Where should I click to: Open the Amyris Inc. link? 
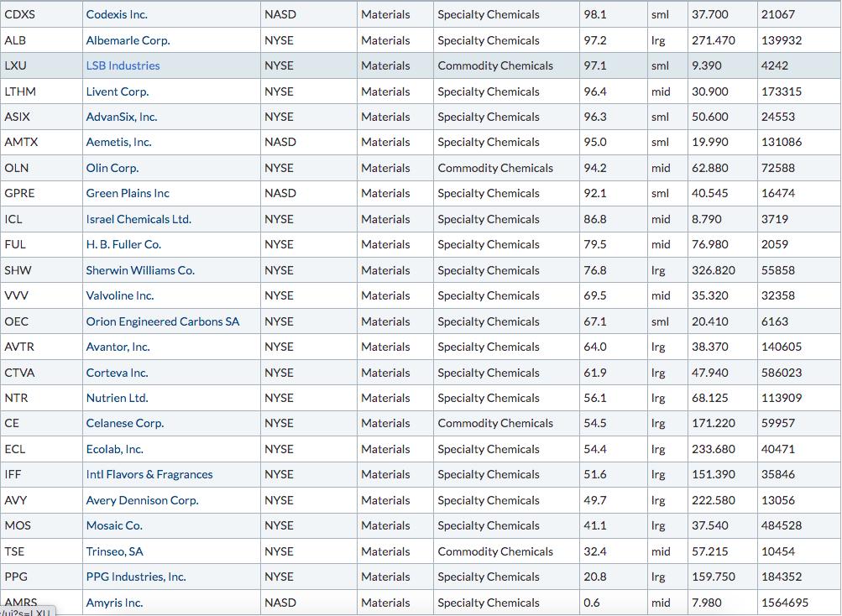pyautogui.click(x=114, y=603)
